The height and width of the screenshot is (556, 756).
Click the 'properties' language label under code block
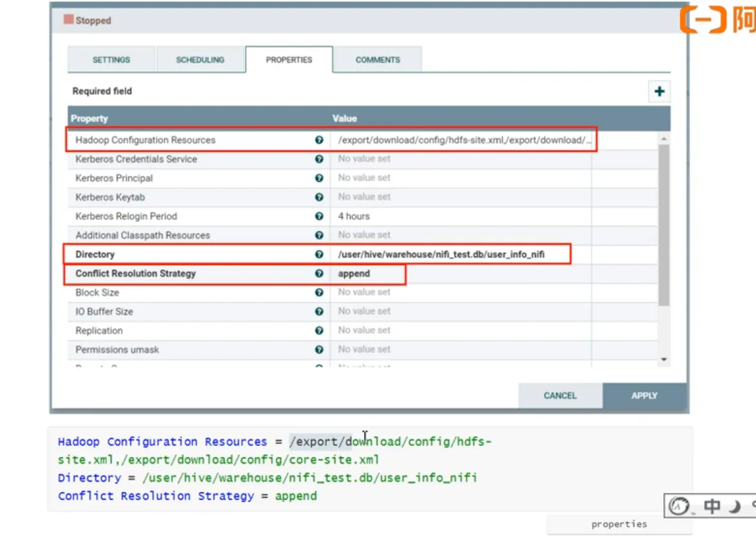619,524
